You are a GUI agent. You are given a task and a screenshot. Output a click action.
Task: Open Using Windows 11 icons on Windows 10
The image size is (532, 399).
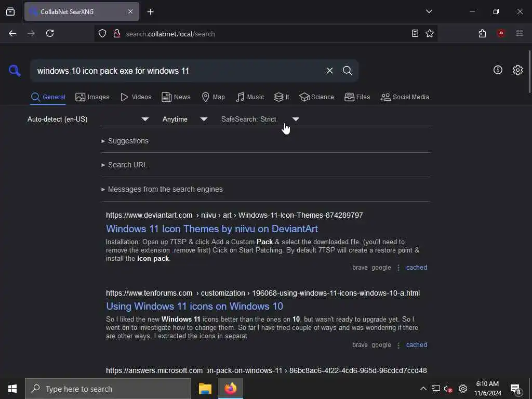(x=194, y=306)
